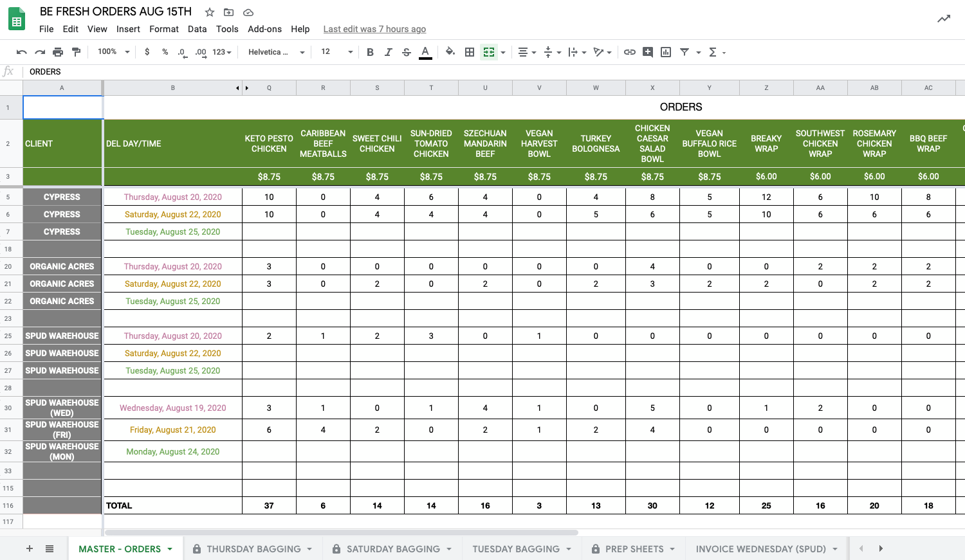965x560 pixels.
Task: Click the Insert chart icon
Action: tap(666, 52)
